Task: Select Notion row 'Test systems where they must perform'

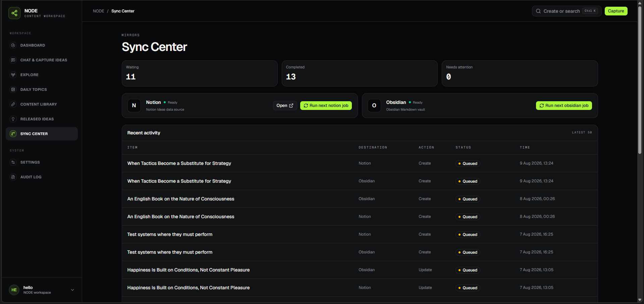Action: (360, 234)
